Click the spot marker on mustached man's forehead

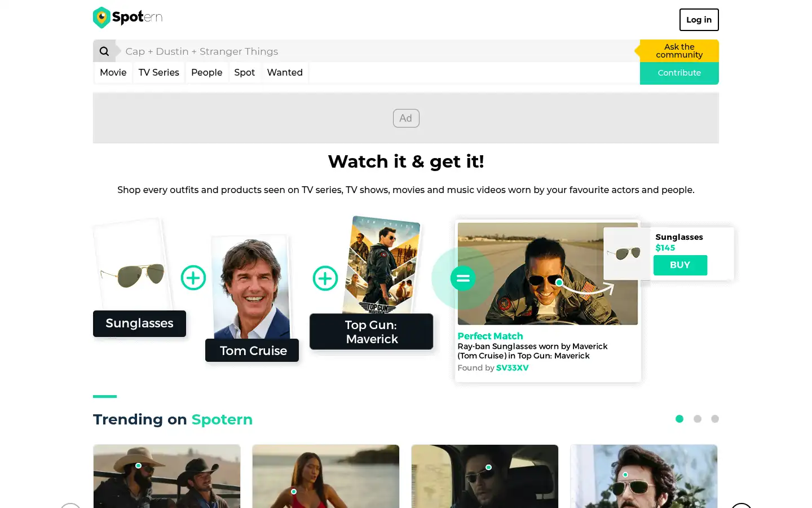pos(625,475)
